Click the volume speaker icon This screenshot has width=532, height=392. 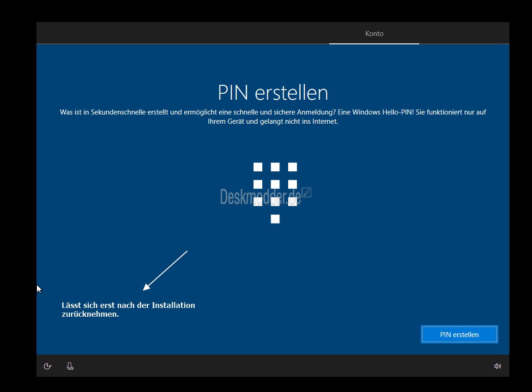tap(497, 366)
